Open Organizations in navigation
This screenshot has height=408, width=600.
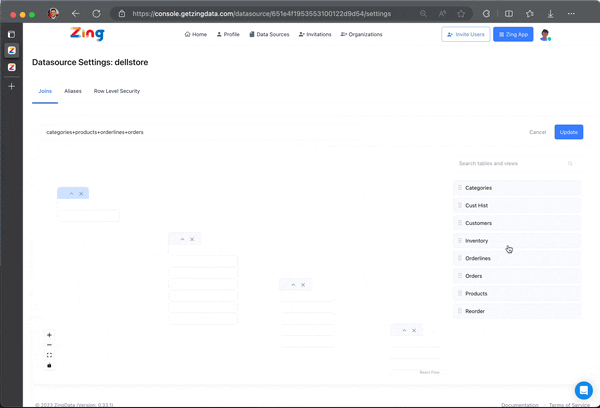[362, 34]
